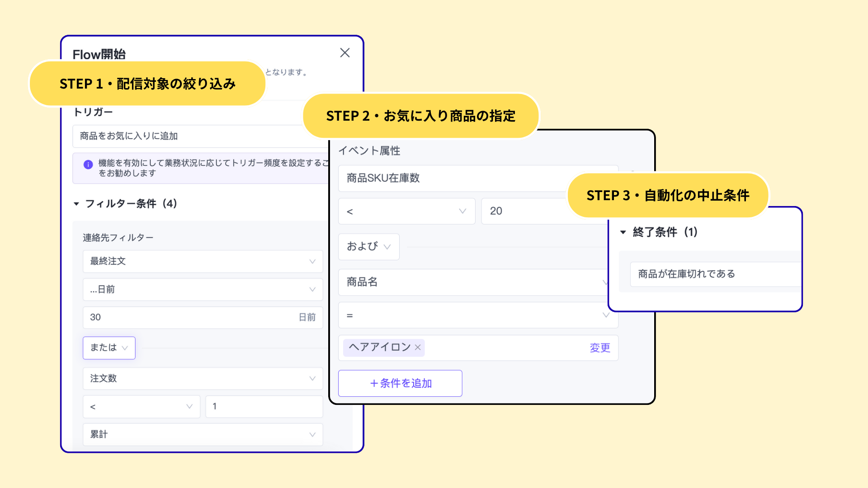Image resolution: width=868 pixels, height=488 pixels.
Task: Open the 注文数 dropdown
Action: pos(202,379)
